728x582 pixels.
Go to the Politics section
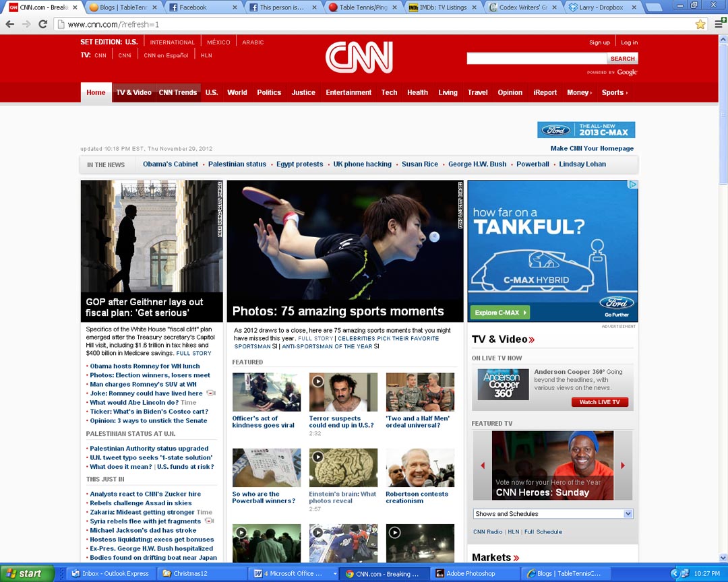269,92
